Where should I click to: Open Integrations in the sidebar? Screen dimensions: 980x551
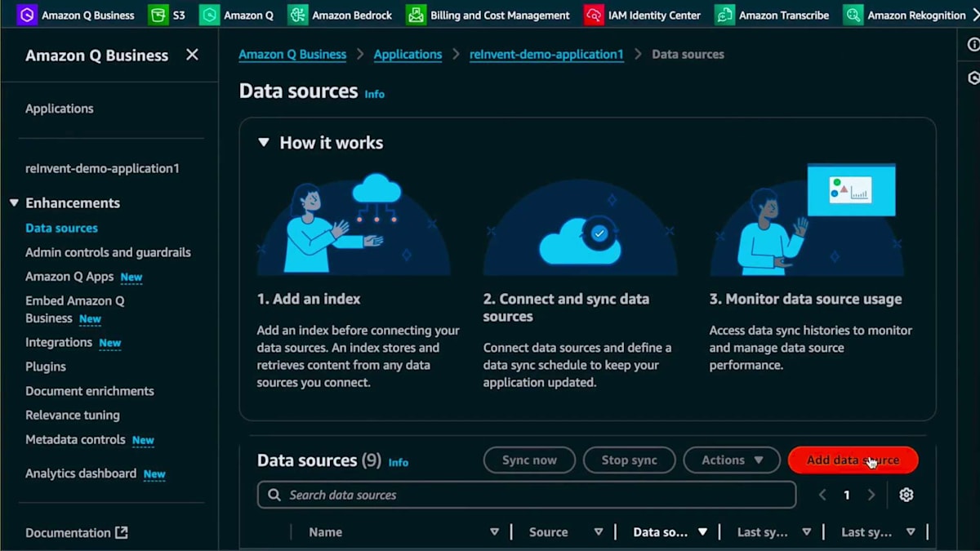click(59, 342)
